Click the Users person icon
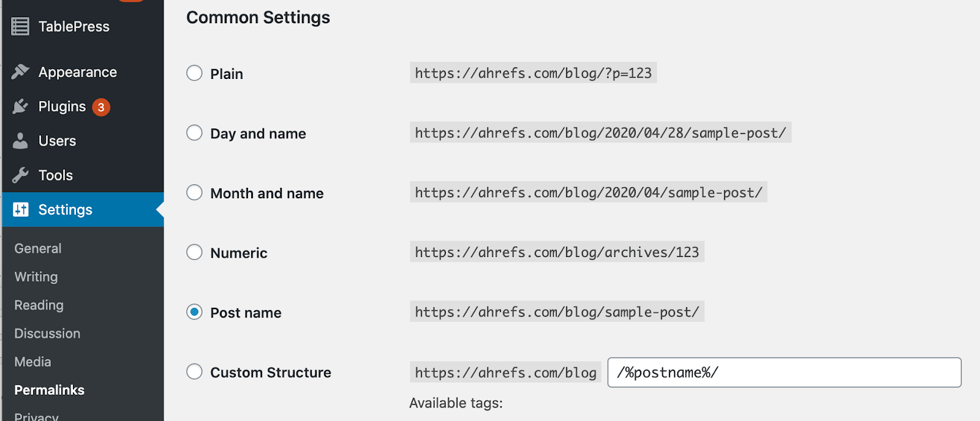 20,140
